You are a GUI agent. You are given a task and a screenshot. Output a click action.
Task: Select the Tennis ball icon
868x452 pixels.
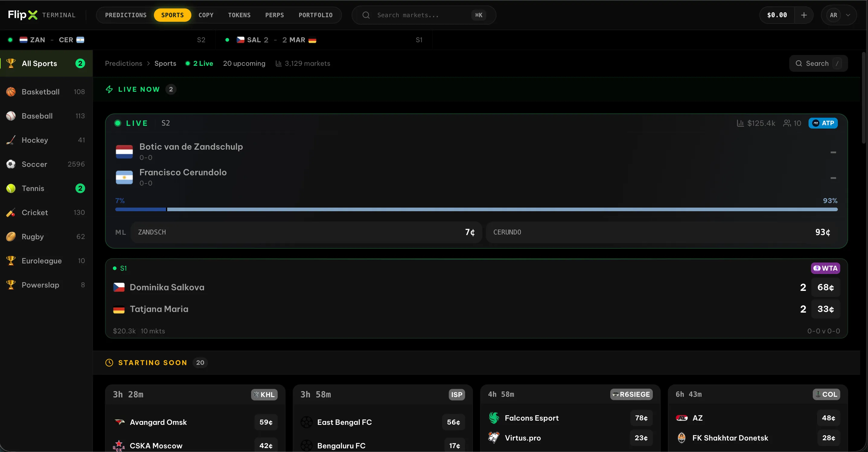coord(11,188)
